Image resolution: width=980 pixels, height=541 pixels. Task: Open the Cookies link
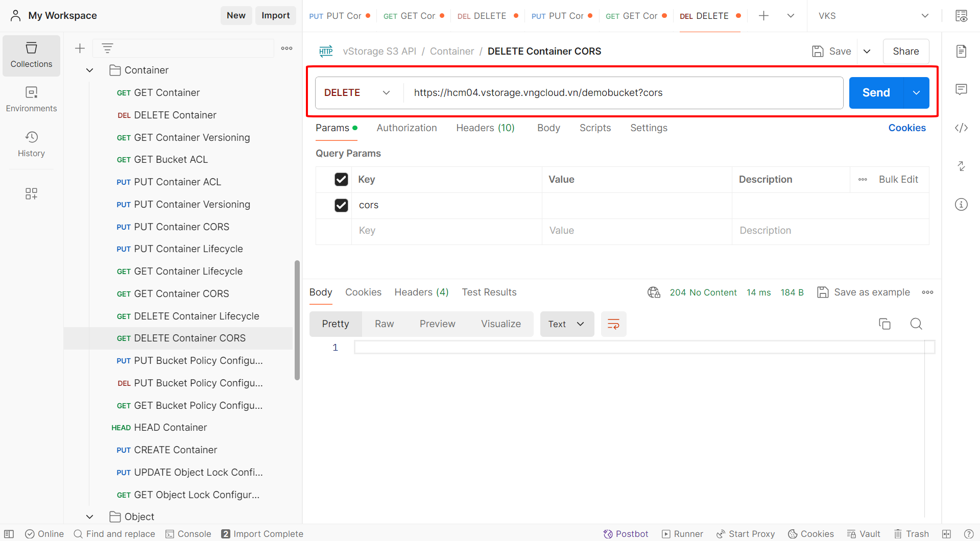tap(906, 128)
